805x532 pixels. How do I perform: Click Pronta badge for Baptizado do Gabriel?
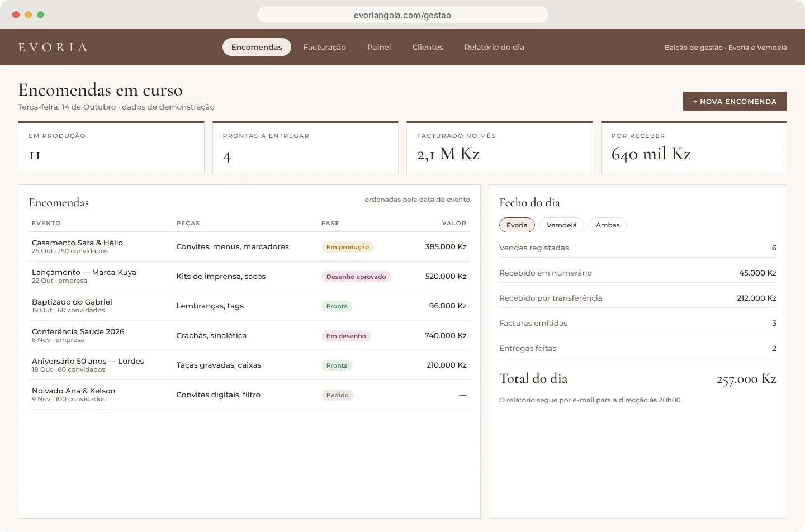[x=337, y=306]
